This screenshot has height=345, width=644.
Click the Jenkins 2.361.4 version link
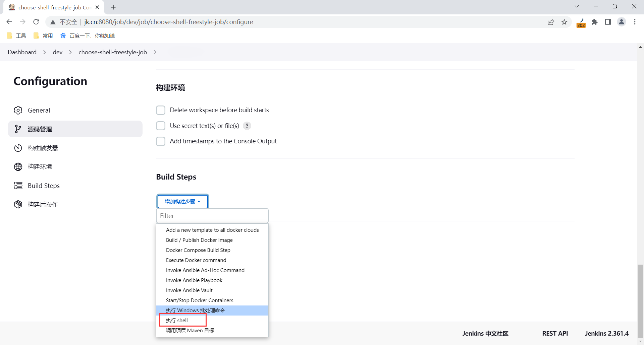click(x=607, y=333)
